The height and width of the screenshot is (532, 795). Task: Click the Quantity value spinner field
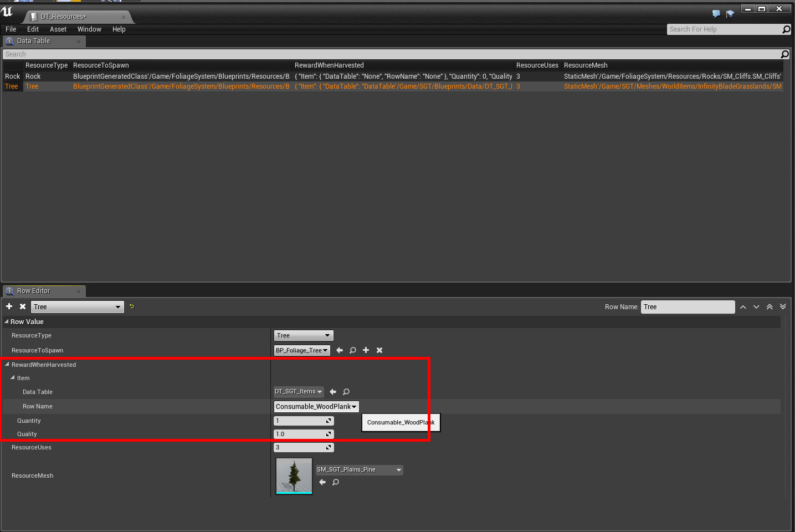point(300,421)
